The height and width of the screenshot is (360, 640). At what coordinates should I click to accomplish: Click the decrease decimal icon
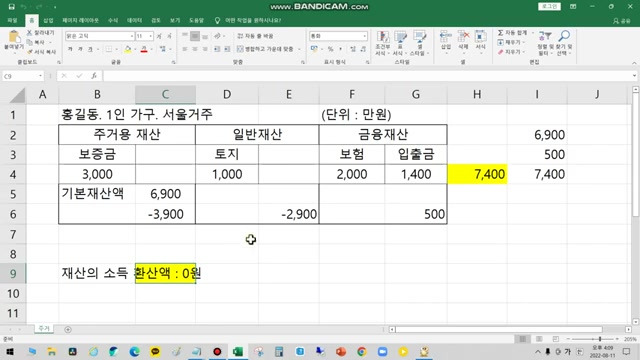coord(363,49)
